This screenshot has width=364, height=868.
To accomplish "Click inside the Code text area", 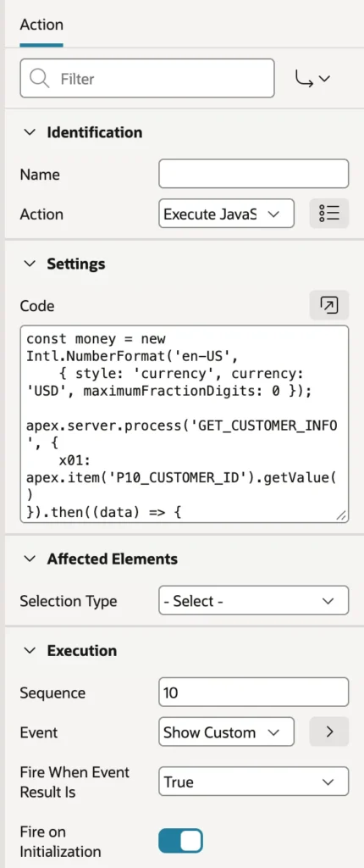I will [x=185, y=424].
